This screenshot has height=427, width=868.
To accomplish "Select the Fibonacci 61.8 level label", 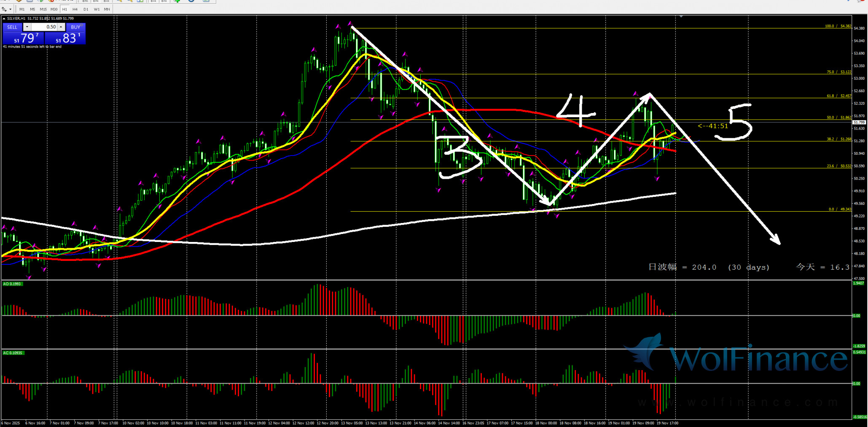I will (x=838, y=96).
